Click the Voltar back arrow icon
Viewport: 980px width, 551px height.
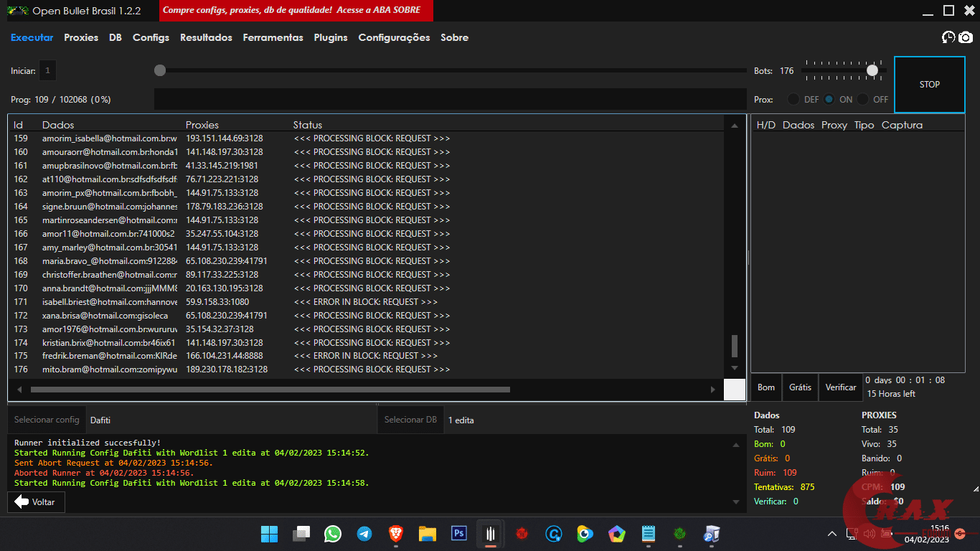pyautogui.click(x=22, y=502)
